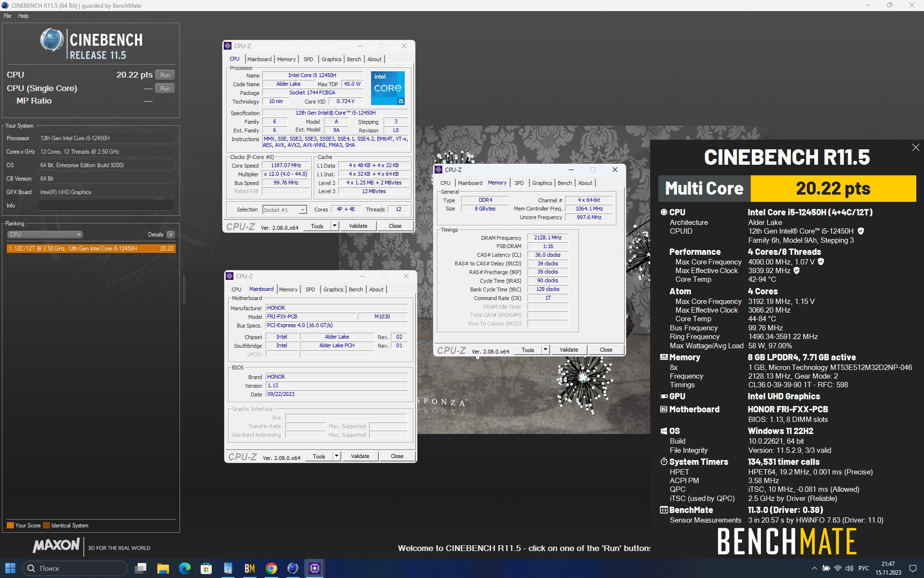924x578 pixels.
Task: Select the 12C/12T ranking result row
Action: (x=91, y=249)
